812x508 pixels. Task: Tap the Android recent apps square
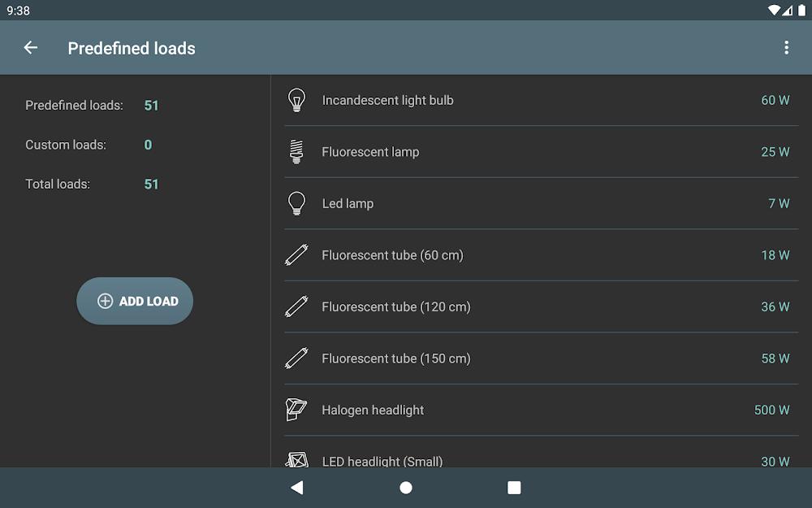pos(514,488)
